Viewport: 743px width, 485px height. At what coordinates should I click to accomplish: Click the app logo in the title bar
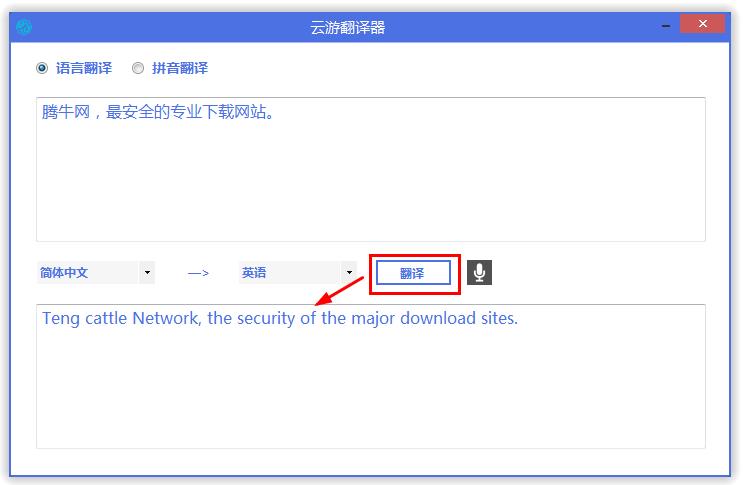[24, 27]
